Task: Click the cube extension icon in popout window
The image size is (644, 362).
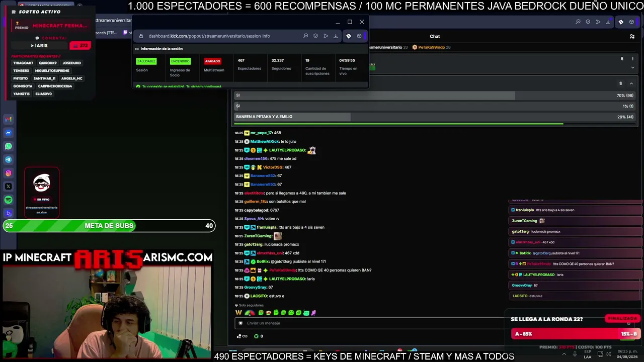Action: [359, 36]
